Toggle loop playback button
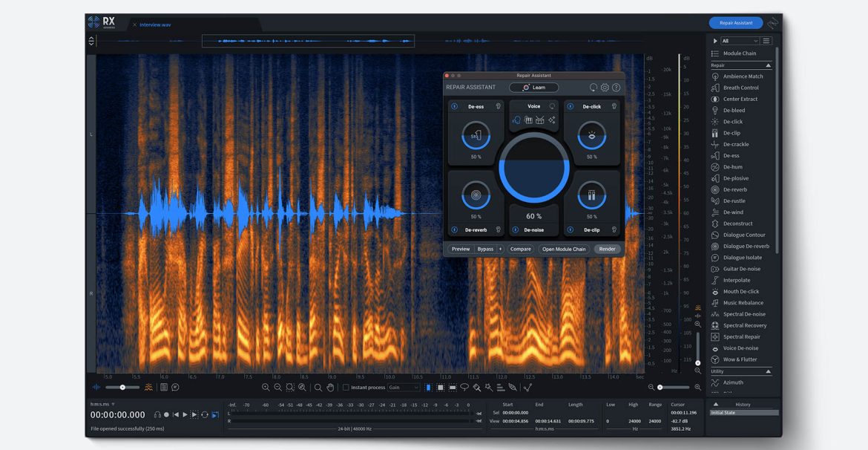Screen dimensions: 868x450 pos(205,414)
